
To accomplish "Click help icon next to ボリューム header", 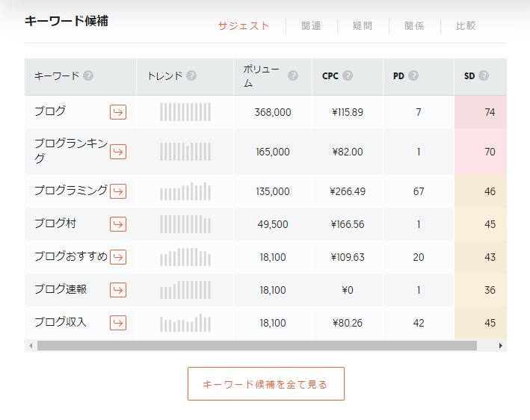I will click(293, 75).
